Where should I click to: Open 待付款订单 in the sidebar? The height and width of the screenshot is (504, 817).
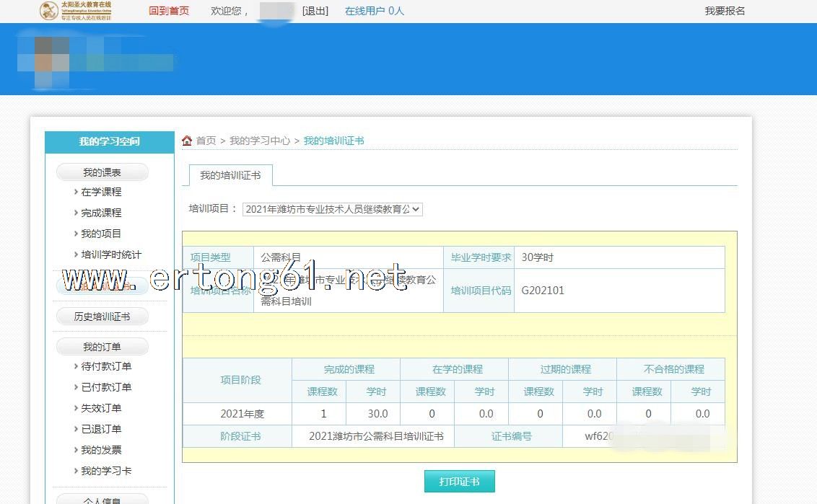click(106, 366)
